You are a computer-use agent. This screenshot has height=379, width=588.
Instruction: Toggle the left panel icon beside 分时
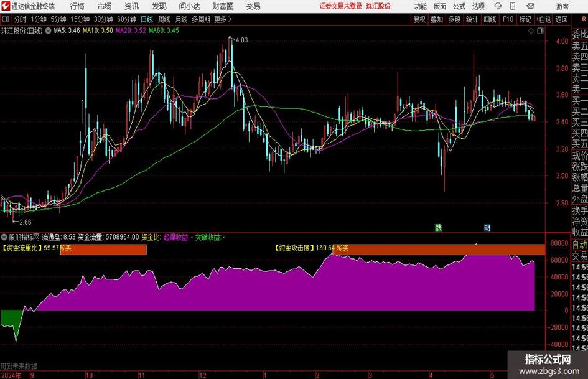(x=6, y=19)
